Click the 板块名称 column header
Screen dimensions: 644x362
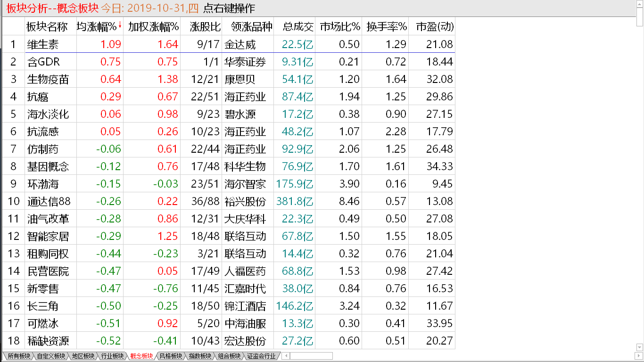coord(47,27)
